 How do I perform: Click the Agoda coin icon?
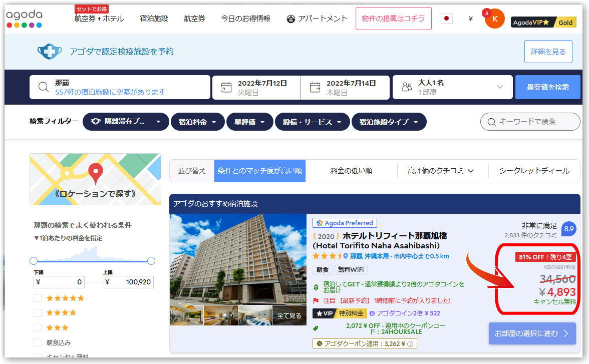point(372,313)
